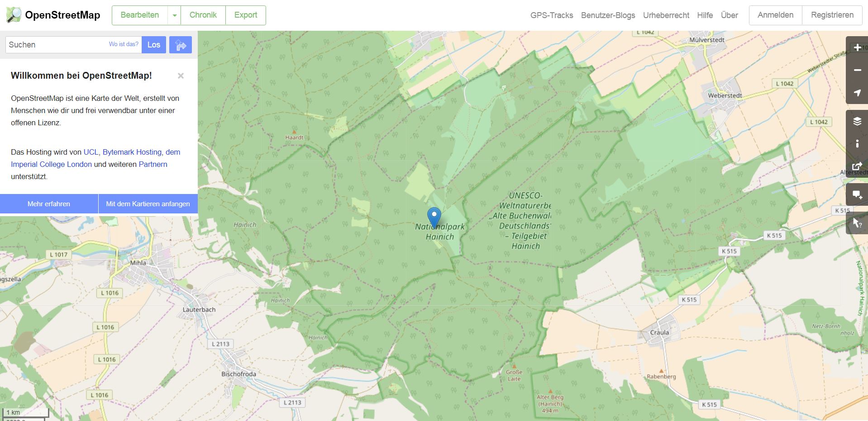Follow the Wo ist das? link

click(124, 44)
